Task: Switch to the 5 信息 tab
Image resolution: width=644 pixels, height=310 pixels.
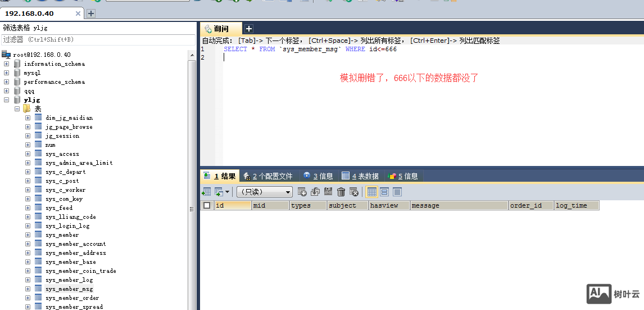Action: coord(403,176)
